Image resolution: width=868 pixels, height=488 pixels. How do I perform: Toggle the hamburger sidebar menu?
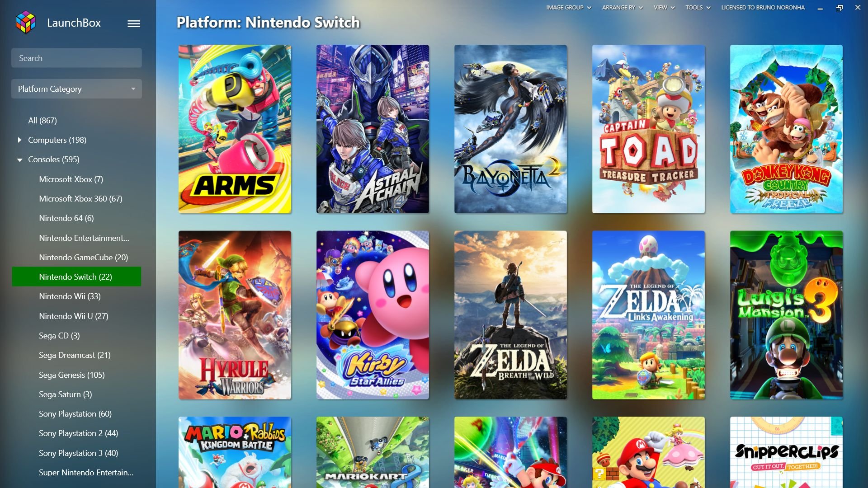(133, 23)
